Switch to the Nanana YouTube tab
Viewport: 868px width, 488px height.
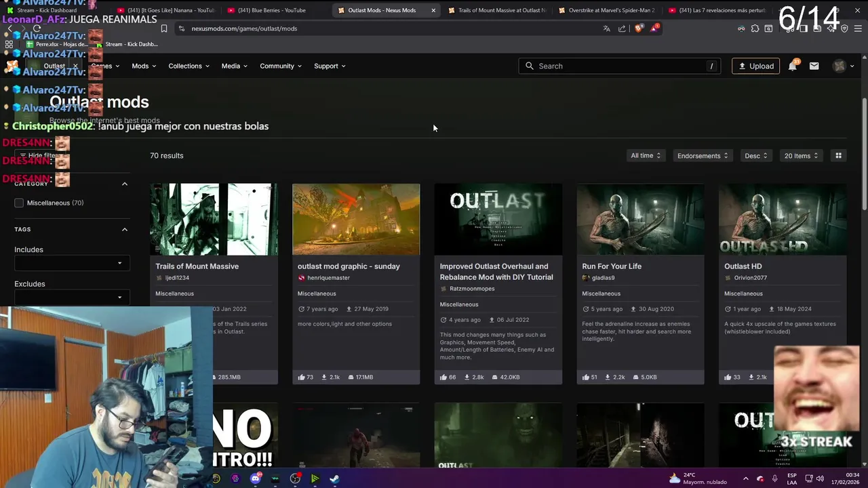(x=165, y=10)
